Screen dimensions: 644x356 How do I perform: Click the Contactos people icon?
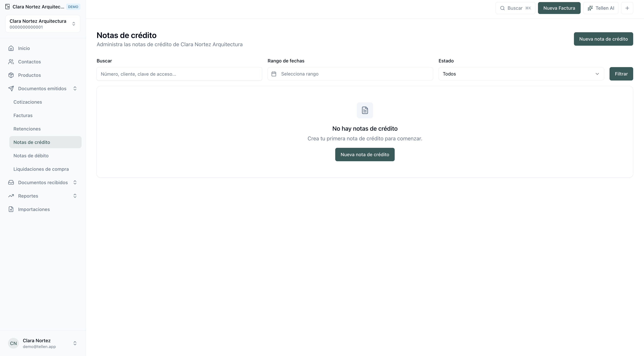(11, 62)
